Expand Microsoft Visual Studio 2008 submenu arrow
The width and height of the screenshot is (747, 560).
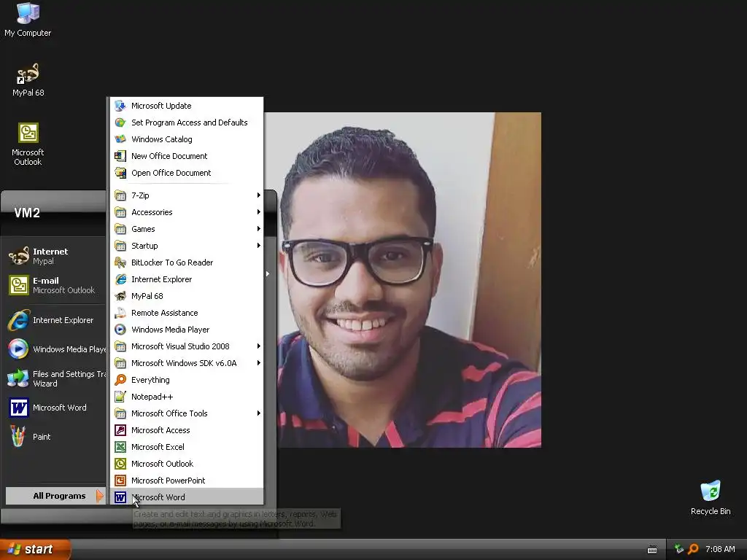pyautogui.click(x=259, y=346)
